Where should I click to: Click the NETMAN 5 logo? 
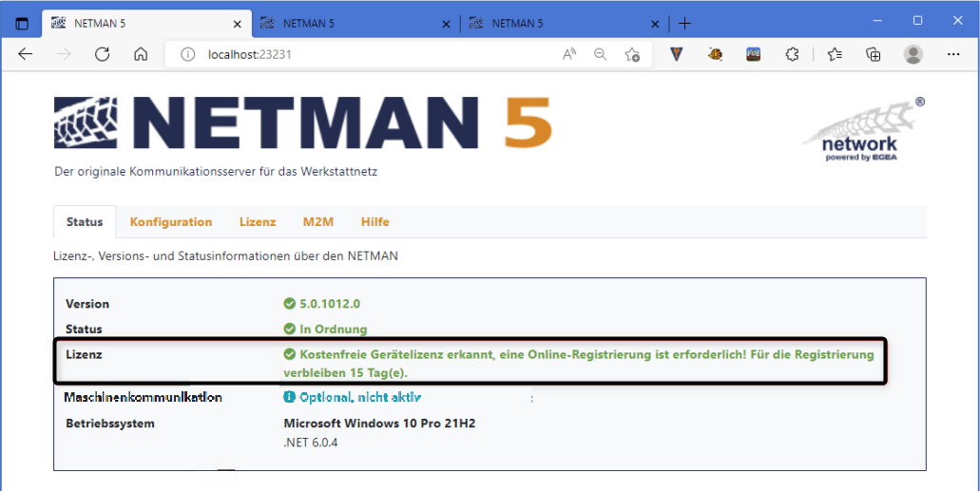302,123
